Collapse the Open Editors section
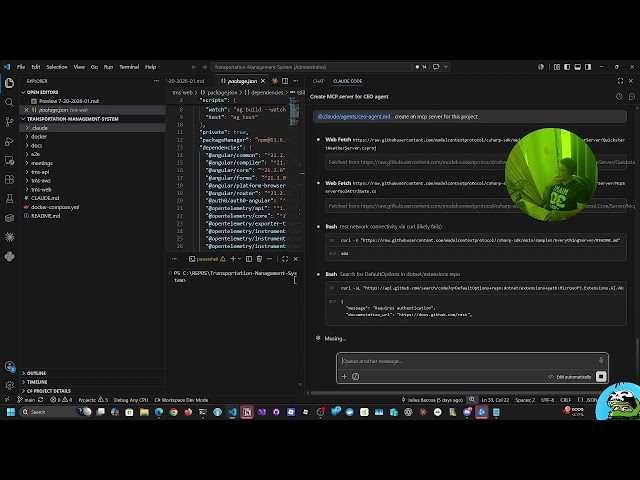Viewport: 640px width, 480px height. pos(42,92)
